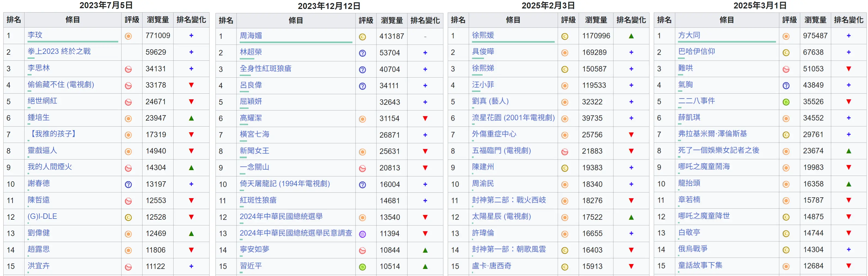Image resolution: width=868 pixels, height=276 pixels.
Task: Open the 紅斑性狼瘡 article link
Action: click(x=258, y=200)
